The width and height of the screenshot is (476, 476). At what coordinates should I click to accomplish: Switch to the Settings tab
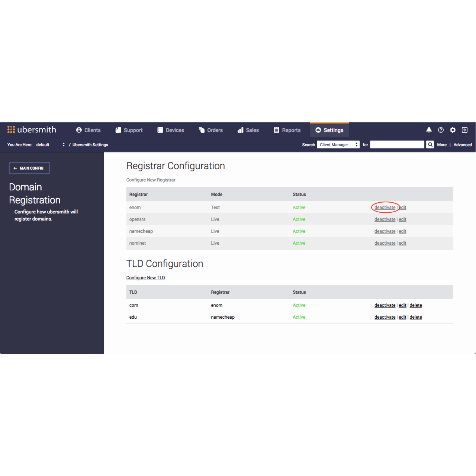(x=329, y=130)
